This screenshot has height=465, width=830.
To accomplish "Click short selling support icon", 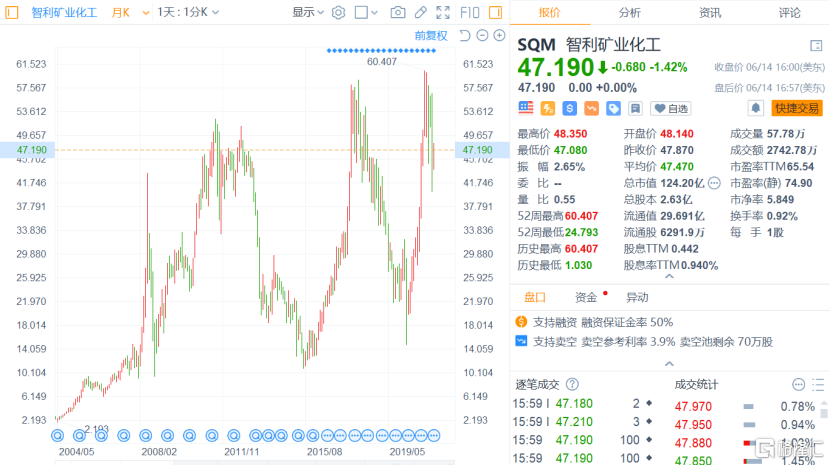I will pyautogui.click(x=521, y=341).
